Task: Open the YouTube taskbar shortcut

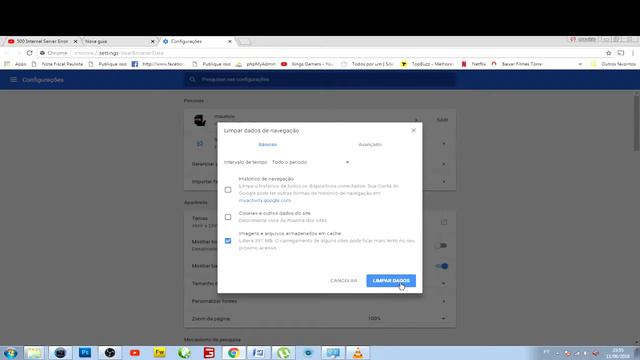Action: click(135, 353)
